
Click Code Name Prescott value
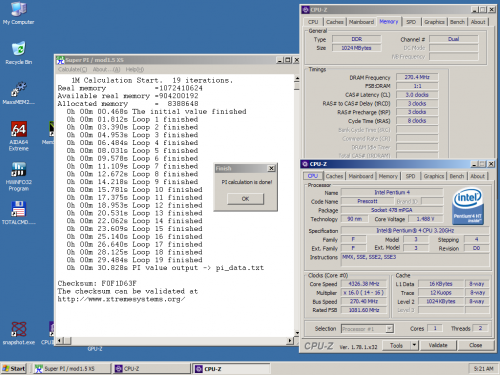(367, 201)
